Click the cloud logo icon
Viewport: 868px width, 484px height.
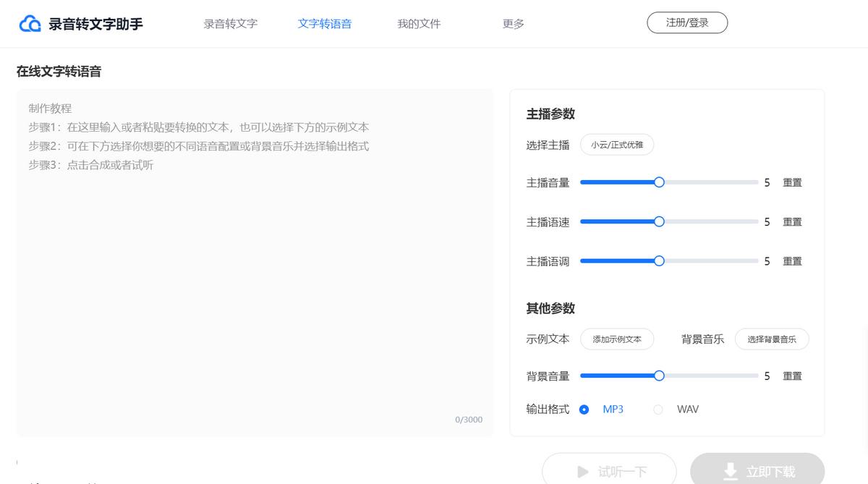click(29, 22)
